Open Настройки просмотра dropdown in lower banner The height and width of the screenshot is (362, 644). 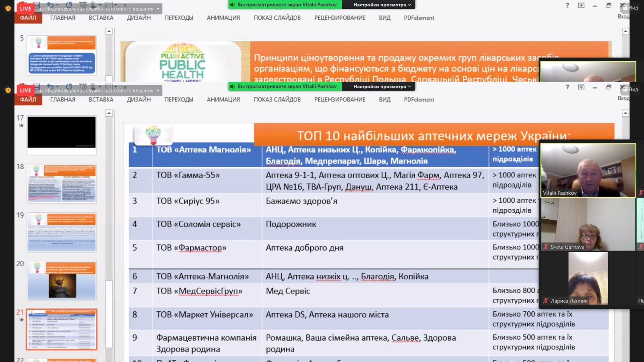pos(382,86)
